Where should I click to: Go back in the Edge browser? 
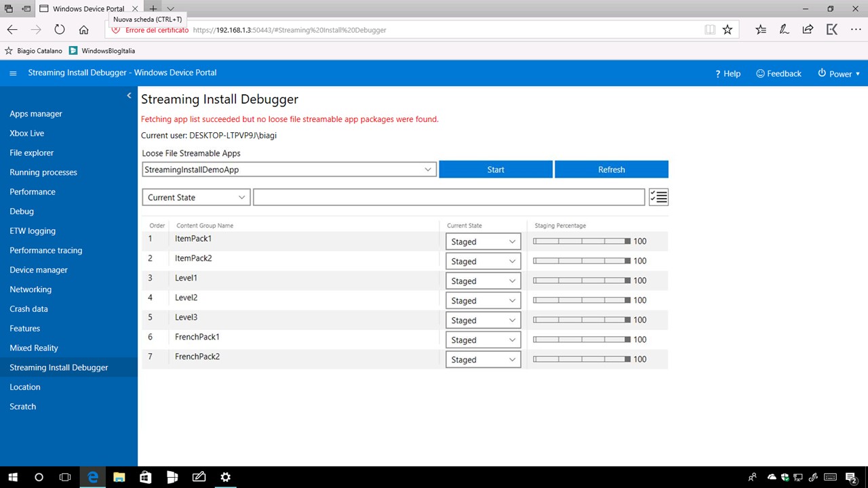click(12, 30)
